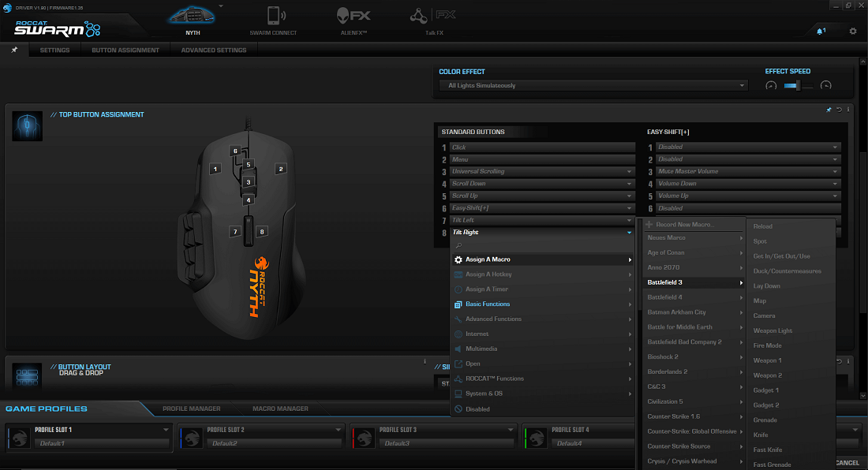Open the Scroll Down button 4 dropdown
The width and height of the screenshot is (868, 470).
point(542,184)
